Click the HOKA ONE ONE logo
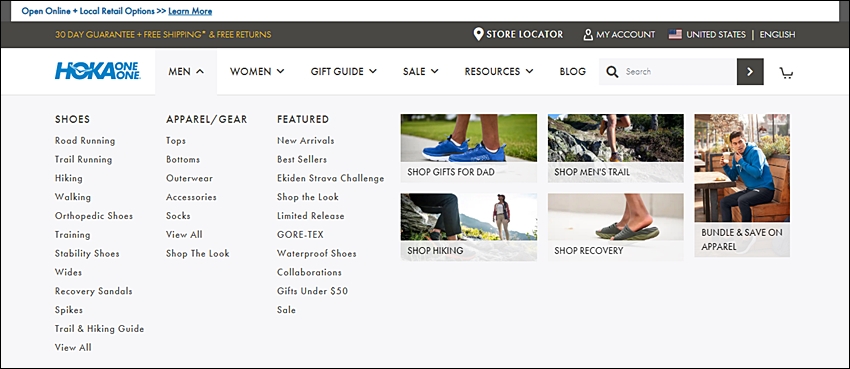850x369 pixels. (x=98, y=71)
